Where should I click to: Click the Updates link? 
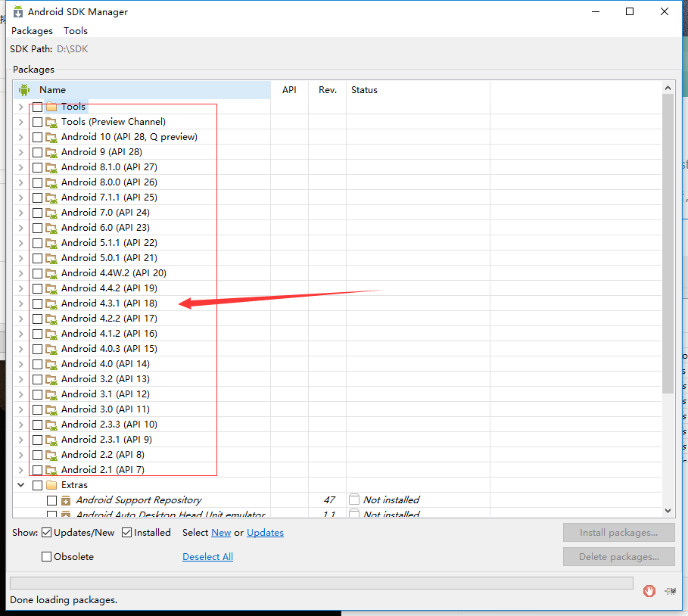point(265,533)
